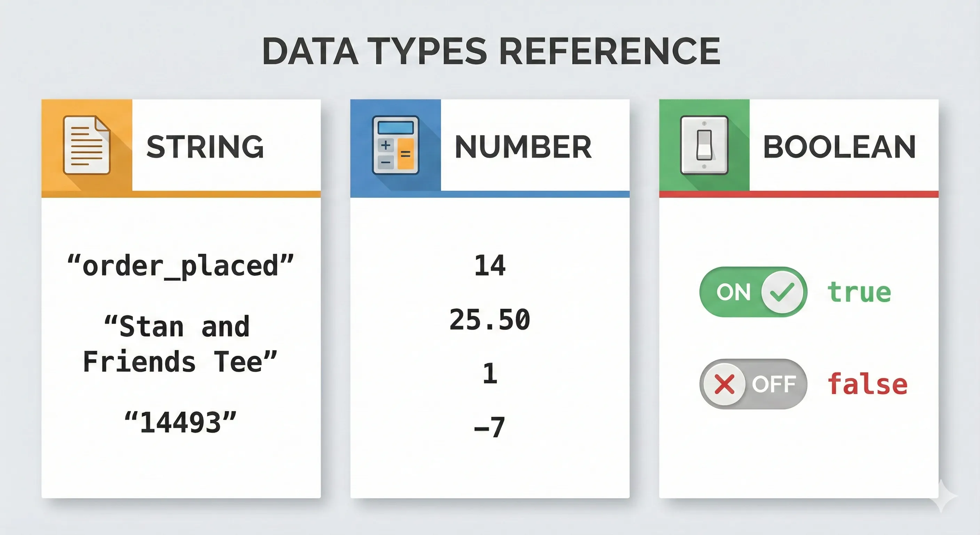
Task: Click the calculator icon on Number card
Action: click(395, 145)
